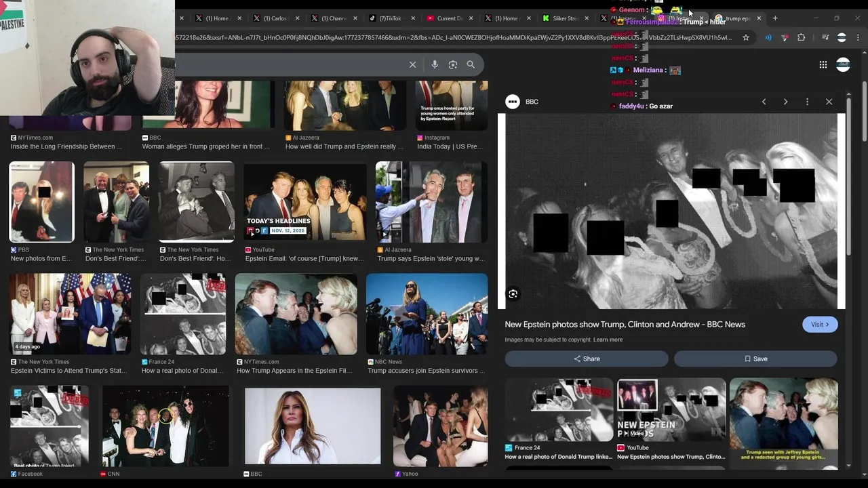868x488 pixels.
Task: Open search by image camera icon
Action: pos(453,64)
